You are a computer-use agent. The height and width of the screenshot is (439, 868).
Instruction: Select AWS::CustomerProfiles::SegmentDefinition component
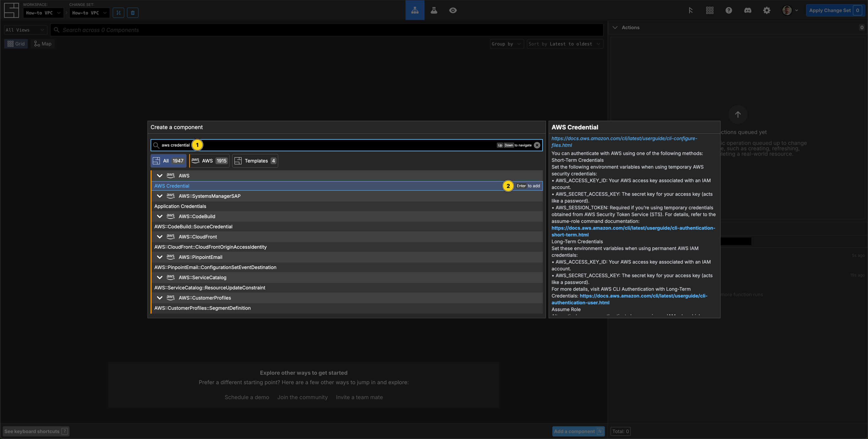(347, 308)
